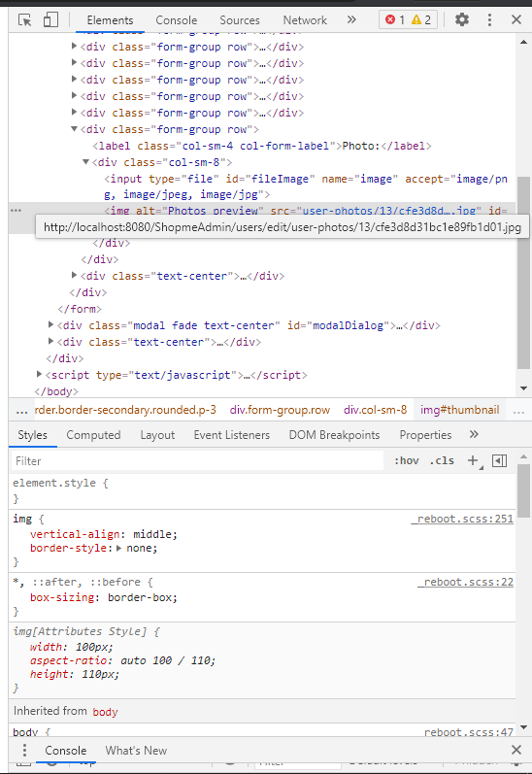
Task: Select the img#thumbnail breadcrumb
Action: [459, 410]
